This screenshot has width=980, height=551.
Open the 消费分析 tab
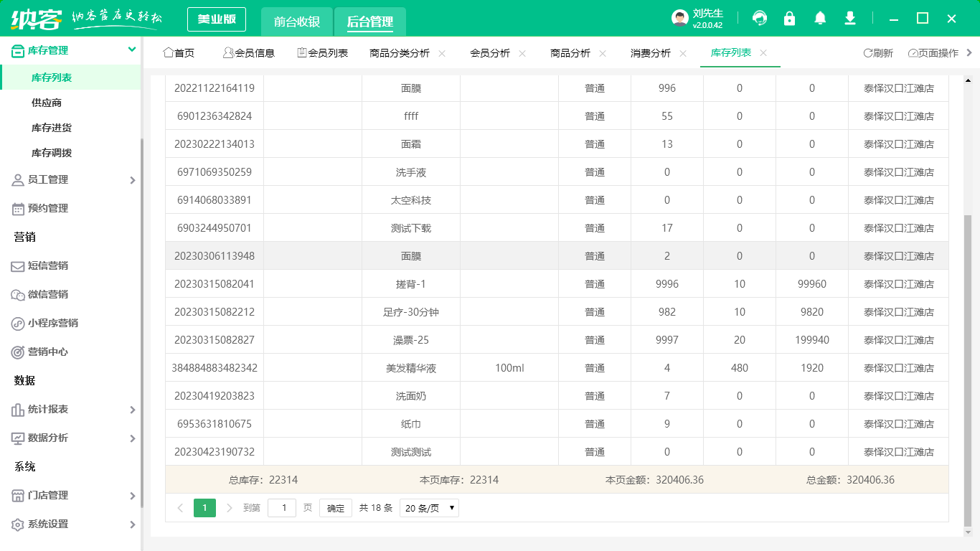pos(651,53)
